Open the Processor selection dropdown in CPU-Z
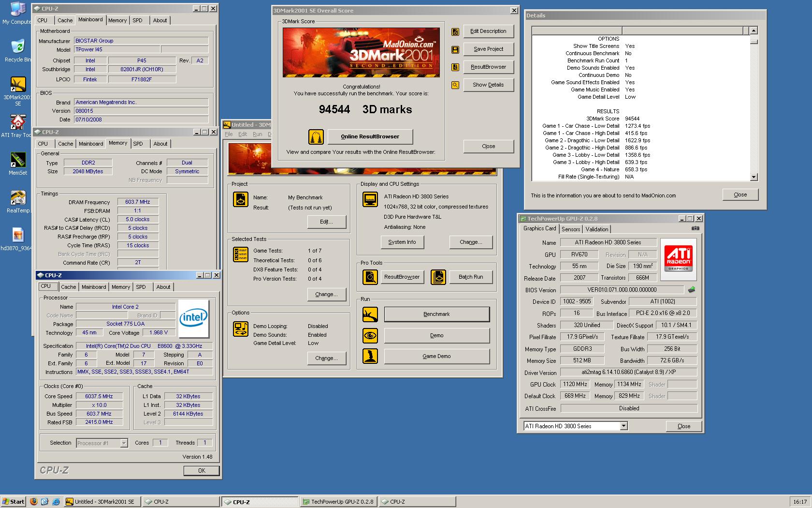The width and height of the screenshot is (812, 508). (x=124, y=443)
